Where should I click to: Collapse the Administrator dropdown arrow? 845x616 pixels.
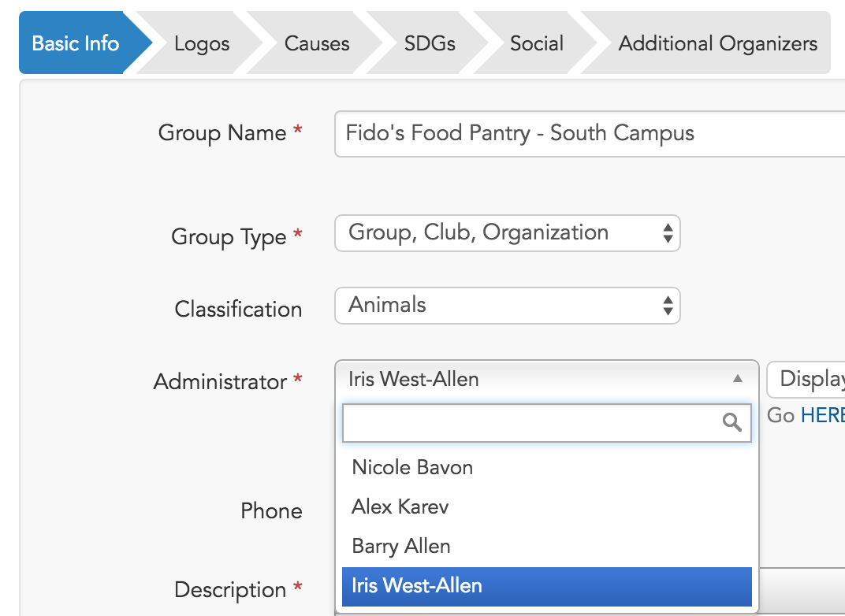[738, 379]
